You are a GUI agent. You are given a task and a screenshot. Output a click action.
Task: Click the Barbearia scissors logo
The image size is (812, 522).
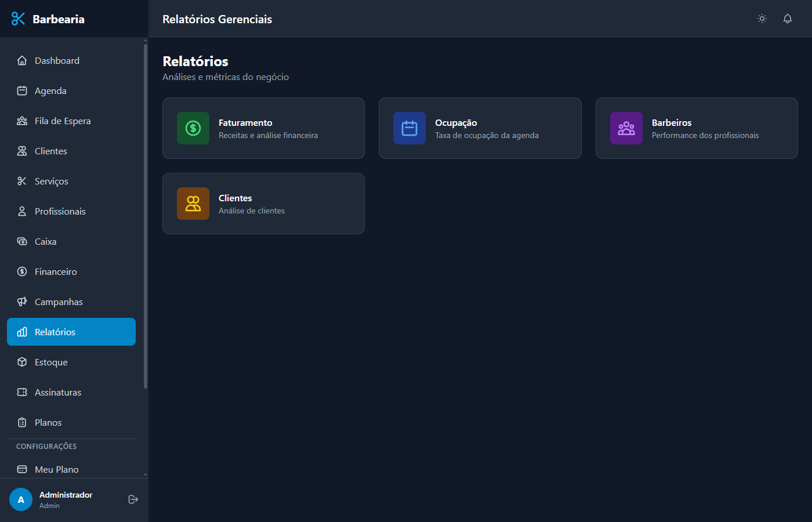click(x=19, y=19)
